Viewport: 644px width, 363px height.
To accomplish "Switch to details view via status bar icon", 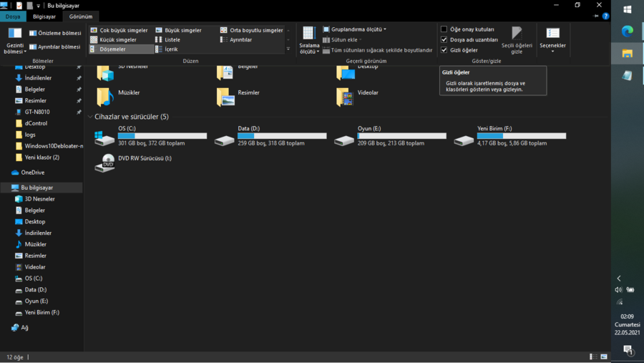I will click(x=593, y=357).
